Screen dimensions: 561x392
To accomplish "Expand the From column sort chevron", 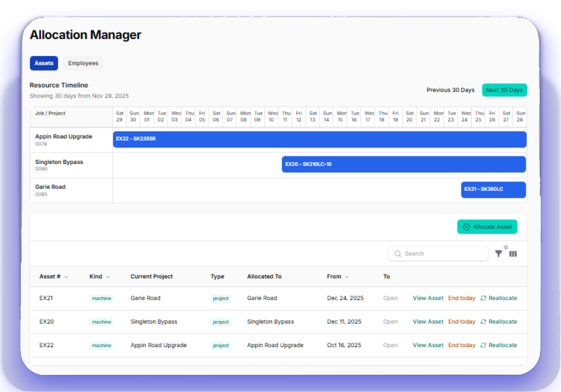I will click(x=347, y=277).
